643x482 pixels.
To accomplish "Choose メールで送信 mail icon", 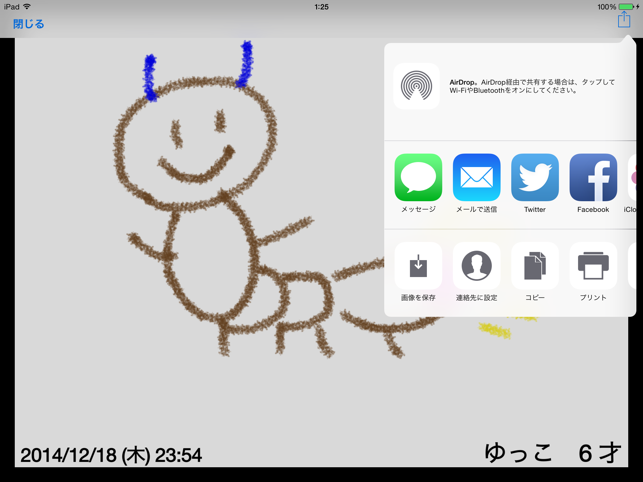I will pos(477,177).
